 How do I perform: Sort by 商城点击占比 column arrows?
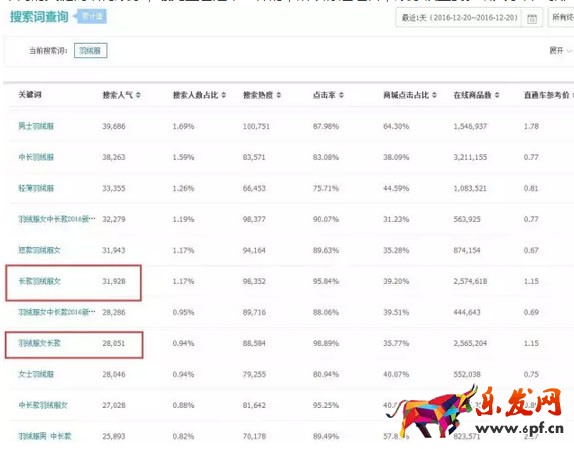(x=434, y=95)
